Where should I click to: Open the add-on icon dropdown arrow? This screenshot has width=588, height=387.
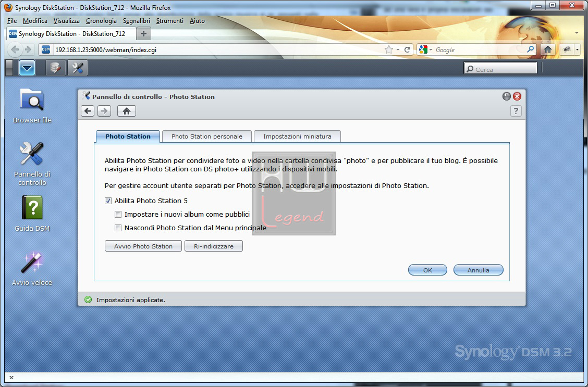pos(577,49)
